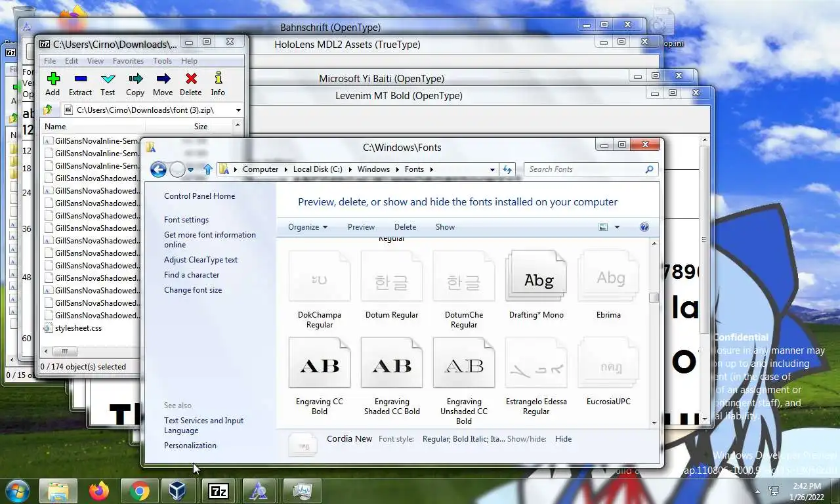Select the Engraving CC Bold font
Image resolution: width=840 pixels, height=504 pixels.
pyautogui.click(x=320, y=377)
